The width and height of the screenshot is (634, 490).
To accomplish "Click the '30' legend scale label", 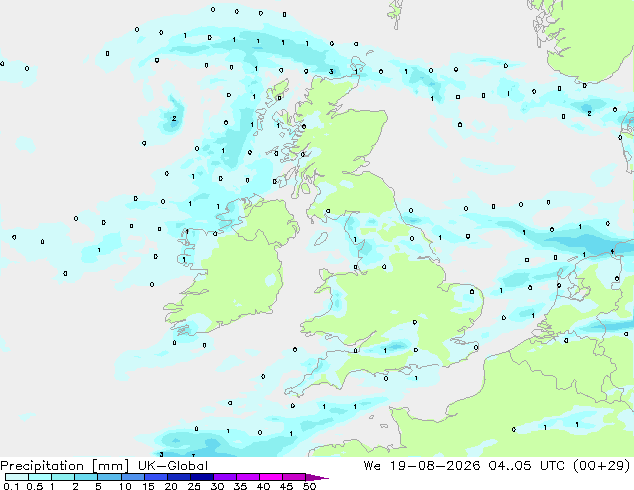I will [217, 486].
